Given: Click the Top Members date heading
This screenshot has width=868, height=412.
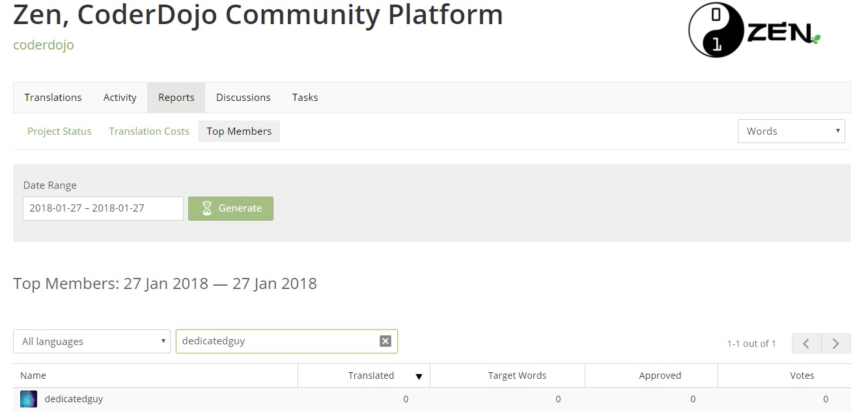Looking at the screenshot, I should click(165, 284).
